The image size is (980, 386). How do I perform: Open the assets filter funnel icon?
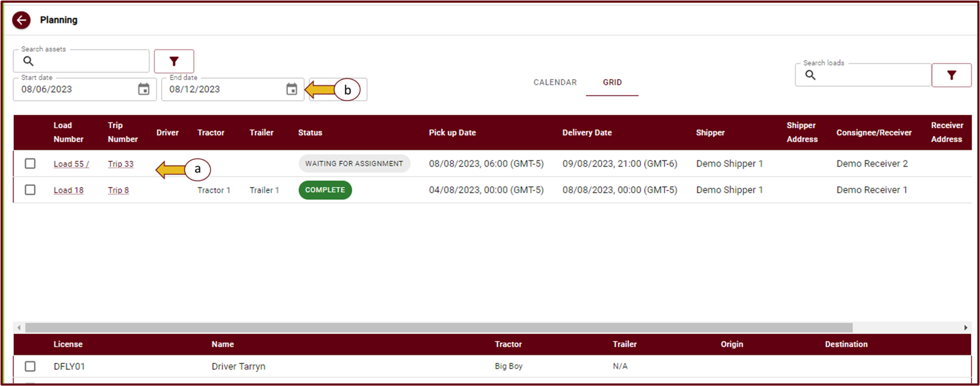[174, 61]
